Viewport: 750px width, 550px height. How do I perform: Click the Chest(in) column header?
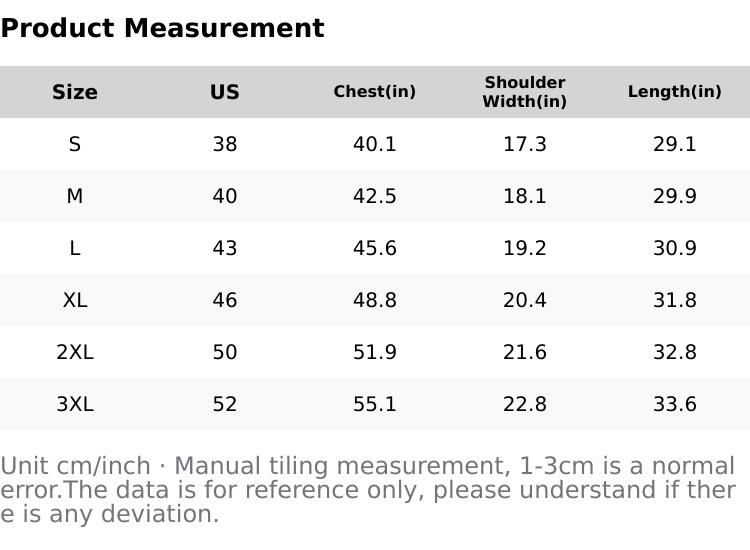(x=375, y=92)
